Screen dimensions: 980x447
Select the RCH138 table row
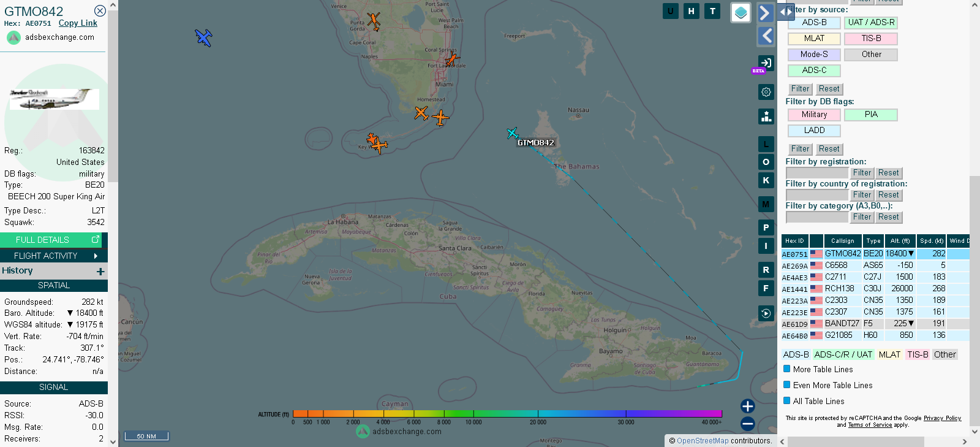pyautogui.click(x=875, y=289)
